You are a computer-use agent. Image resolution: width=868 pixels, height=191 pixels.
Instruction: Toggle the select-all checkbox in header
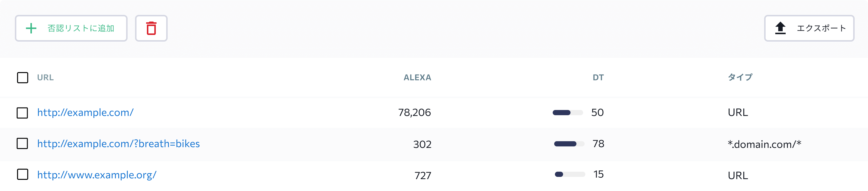pos(23,78)
